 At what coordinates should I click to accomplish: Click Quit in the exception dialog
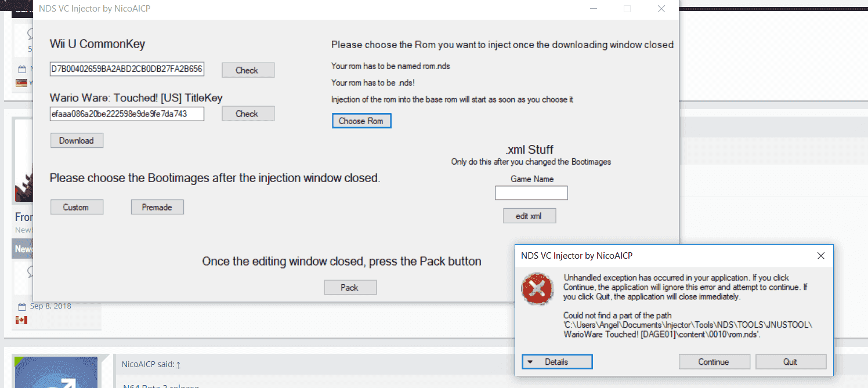(791, 362)
